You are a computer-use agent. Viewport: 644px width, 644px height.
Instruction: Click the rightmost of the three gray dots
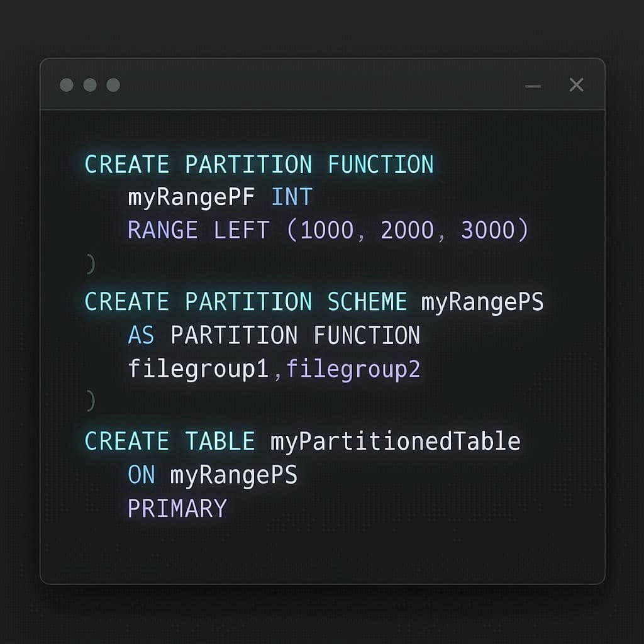point(113,85)
